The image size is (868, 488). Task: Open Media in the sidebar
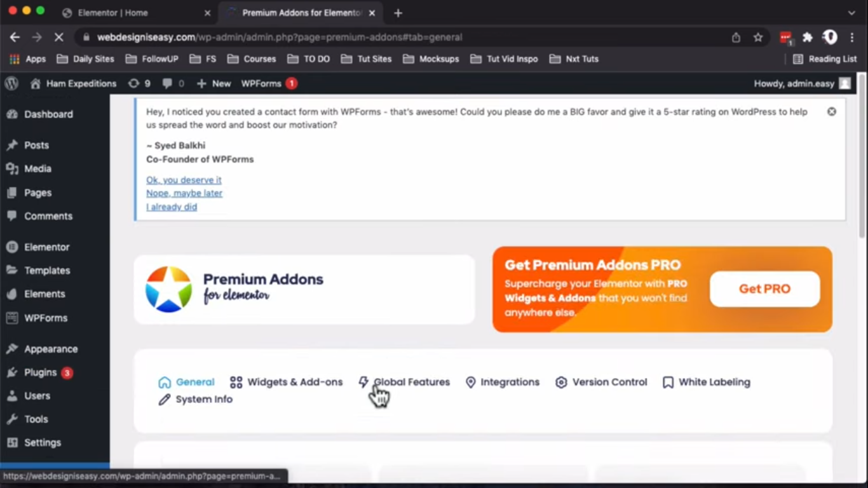(x=55, y=168)
